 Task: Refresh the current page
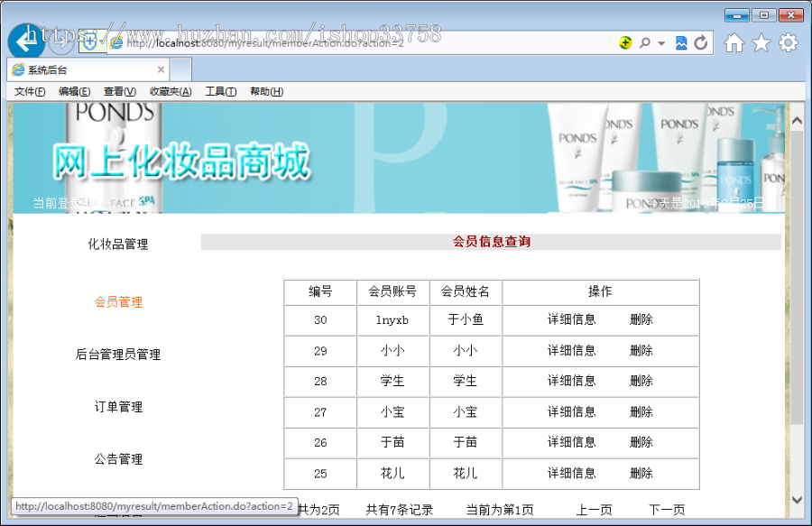click(702, 42)
